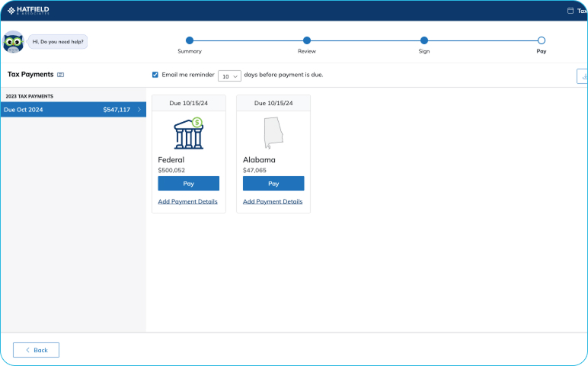Select the Due Oct 2024 payment row
The height and width of the screenshot is (366, 588).
(73, 110)
